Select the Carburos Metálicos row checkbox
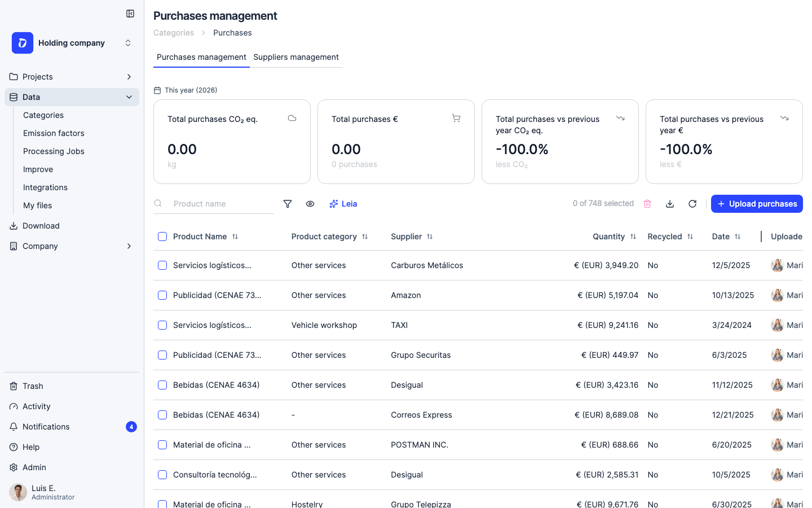This screenshot has width=812, height=508. pos(162,265)
